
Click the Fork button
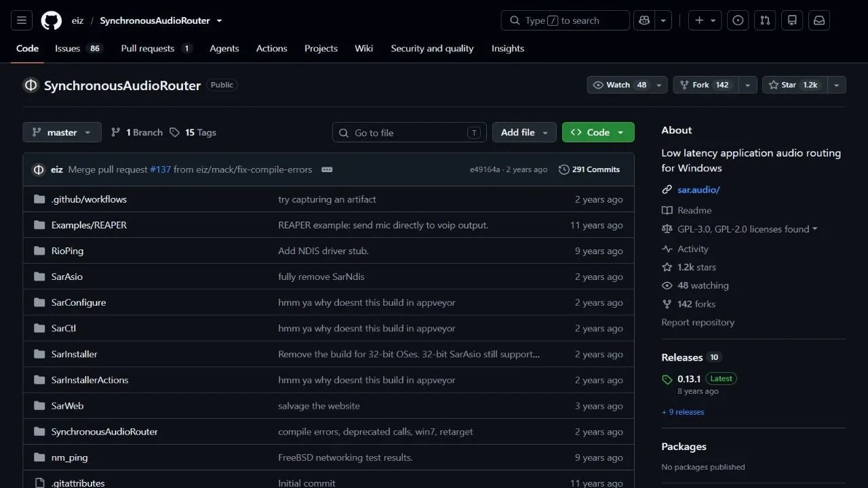pos(706,85)
